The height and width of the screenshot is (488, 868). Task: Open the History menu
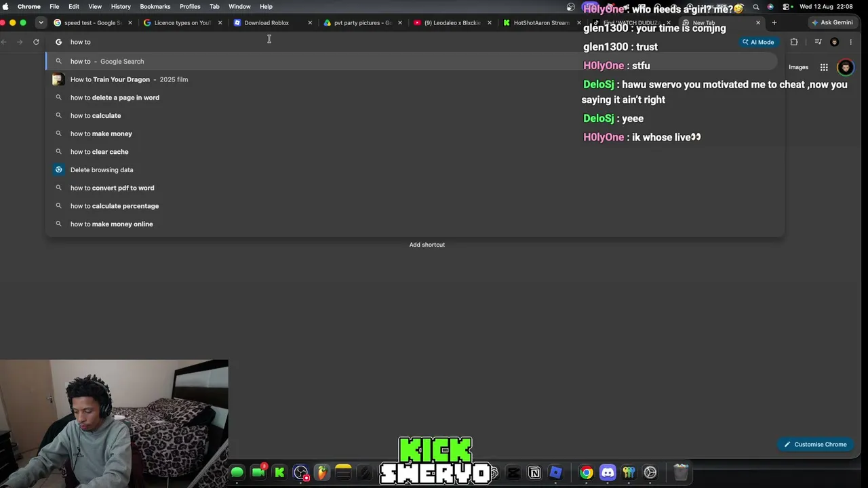(121, 7)
